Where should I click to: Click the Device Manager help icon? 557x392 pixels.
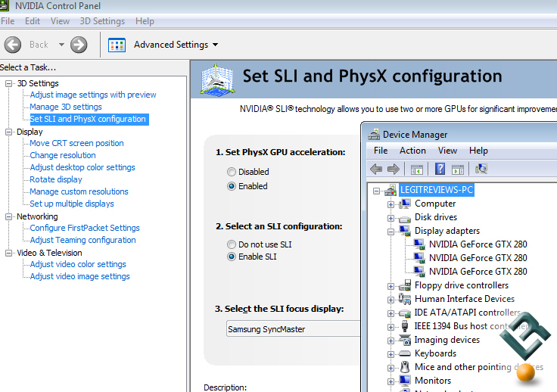coord(440,169)
